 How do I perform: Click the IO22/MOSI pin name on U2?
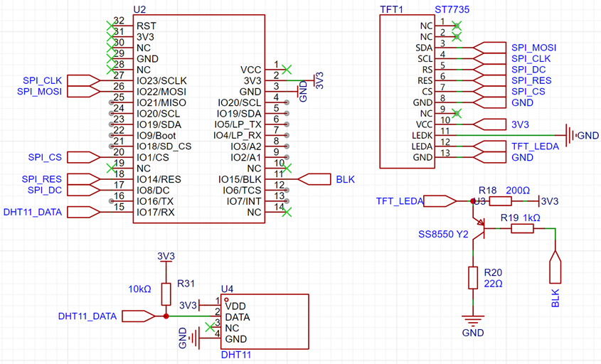(x=161, y=92)
